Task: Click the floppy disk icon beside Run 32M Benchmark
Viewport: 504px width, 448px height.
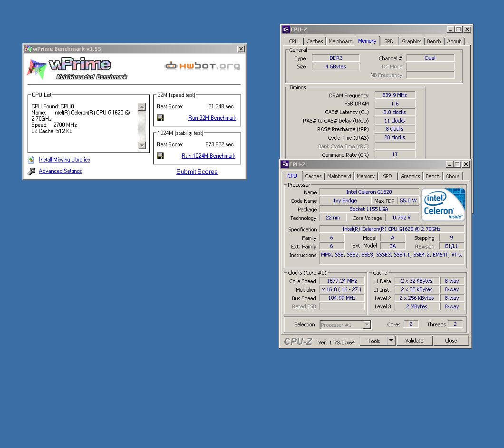Action: (160, 118)
